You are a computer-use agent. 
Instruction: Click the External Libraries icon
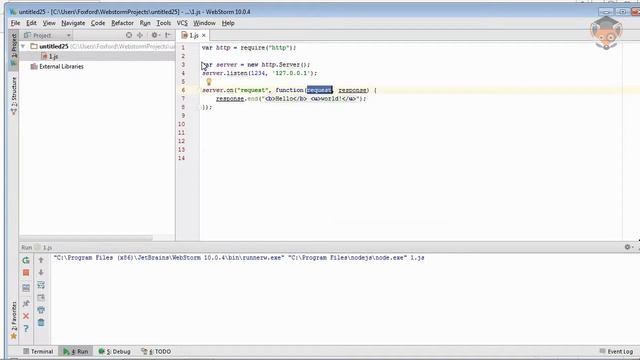tap(34, 66)
